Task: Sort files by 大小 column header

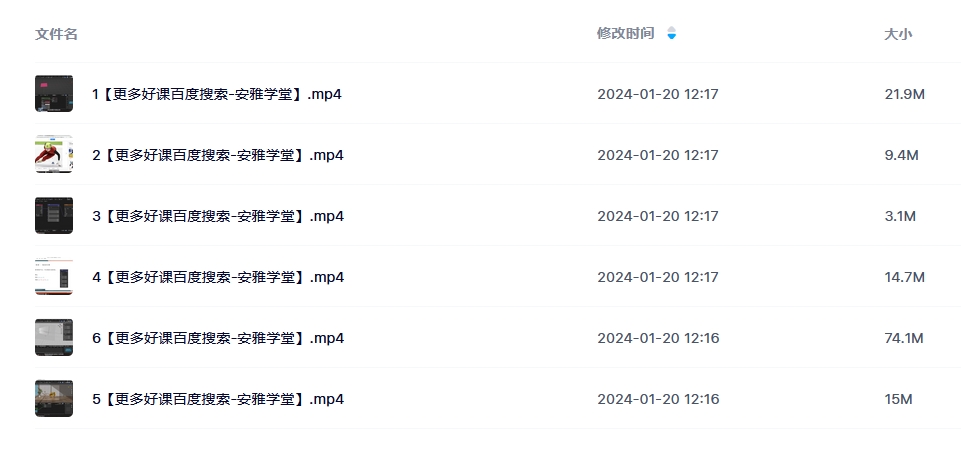Action: pyautogui.click(x=898, y=34)
